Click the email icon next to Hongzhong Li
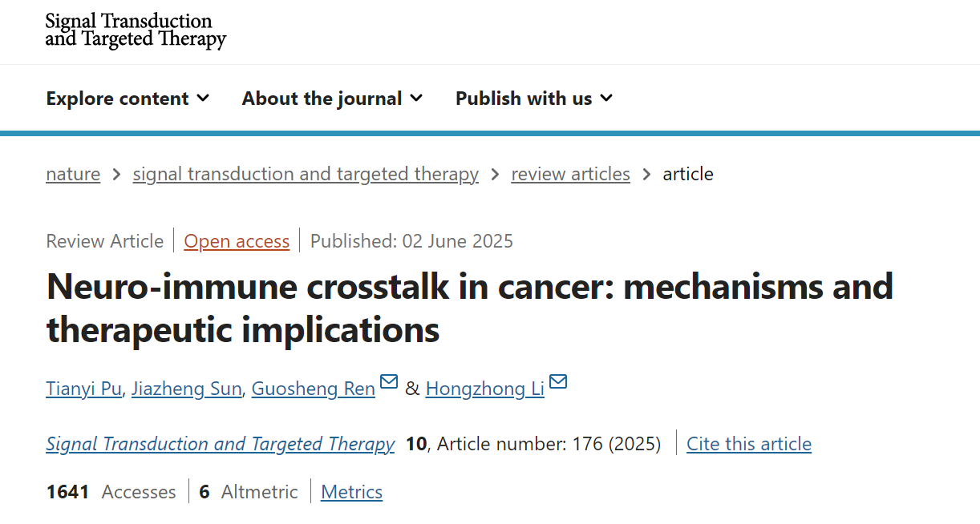The image size is (980, 524). [x=558, y=382]
